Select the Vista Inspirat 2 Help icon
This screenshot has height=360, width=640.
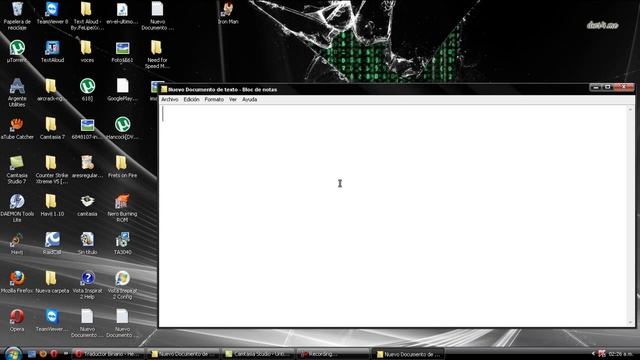point(87,285)
